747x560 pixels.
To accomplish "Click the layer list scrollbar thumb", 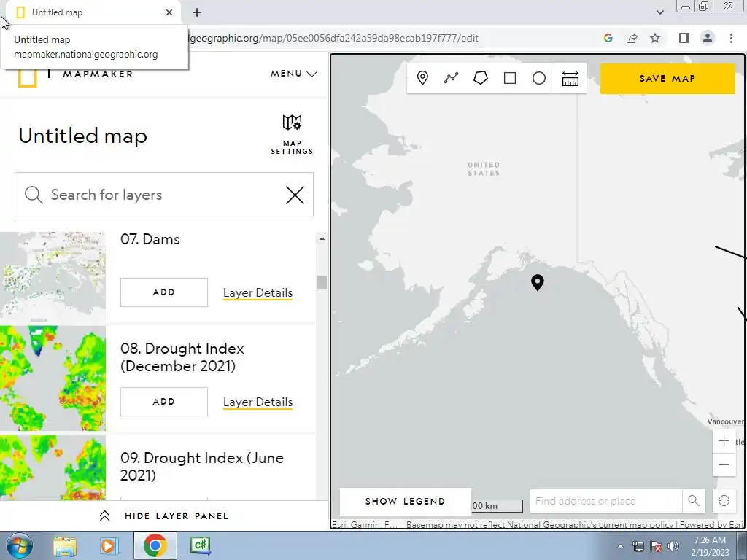I will [x=322, y=282].
